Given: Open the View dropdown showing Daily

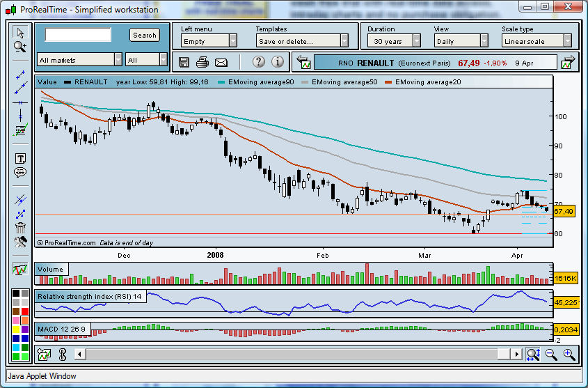Looking at the screenshot, I should [x=461, y=40].
